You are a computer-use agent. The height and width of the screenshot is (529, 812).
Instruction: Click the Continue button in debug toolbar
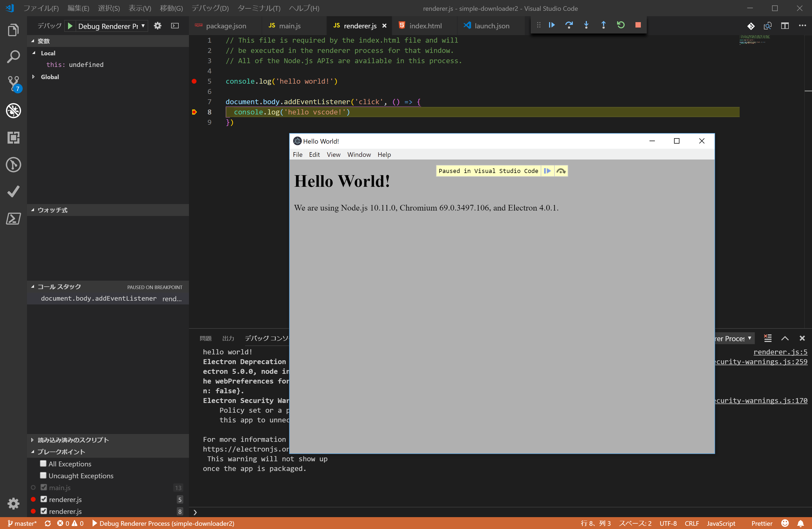(x=552, y=25)
